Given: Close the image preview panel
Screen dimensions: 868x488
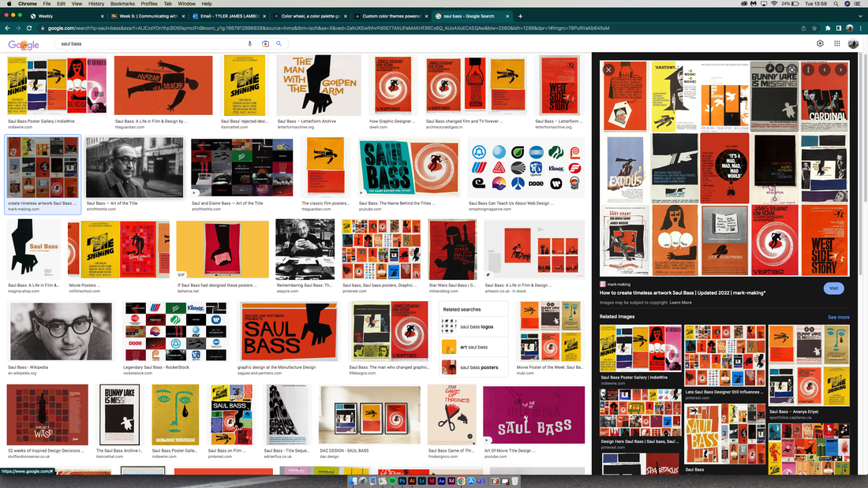Looking at the screenshot, I should point(608,69).
